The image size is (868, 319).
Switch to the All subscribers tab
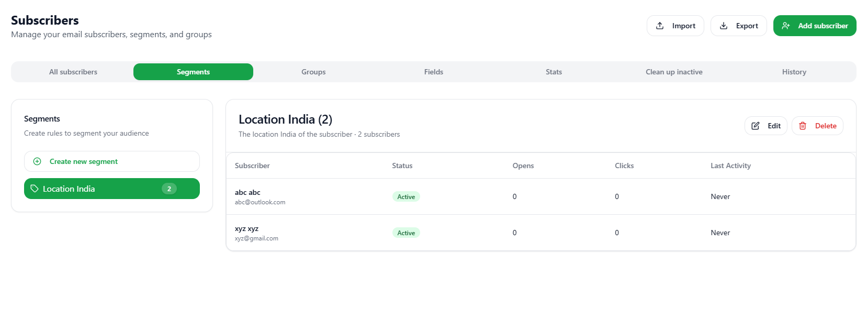73,72
